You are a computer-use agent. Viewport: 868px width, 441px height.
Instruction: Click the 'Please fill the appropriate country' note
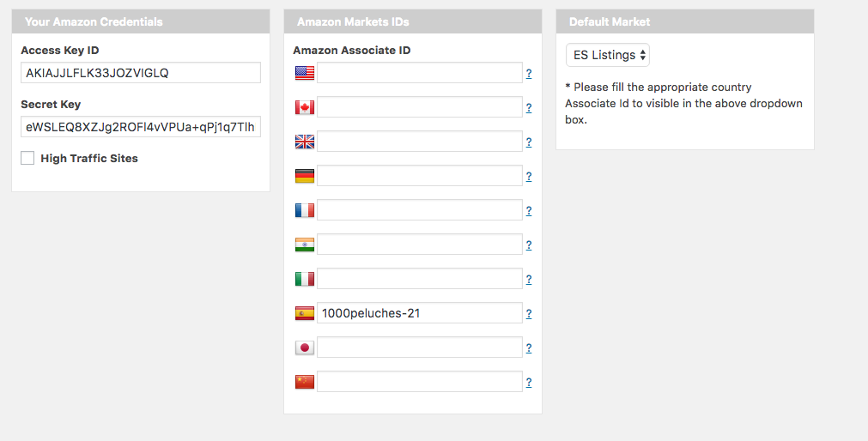pos(683,104)
